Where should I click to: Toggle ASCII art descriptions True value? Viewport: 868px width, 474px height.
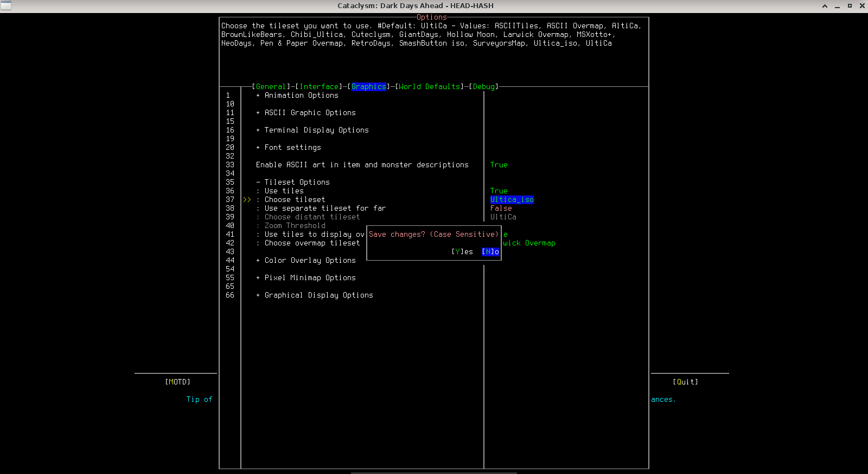tap(499, 165)
